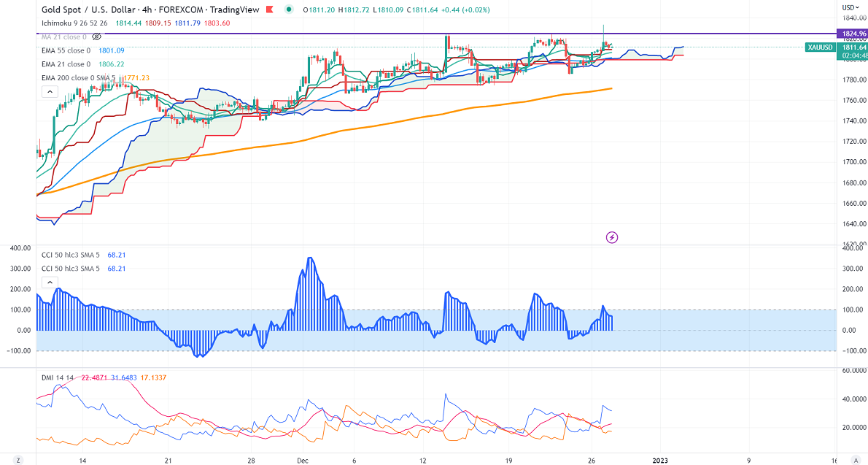The width and height of the screenshot is (868, 465).
Task: Collapse the CCI pane legend chevron
Action: 50,283
